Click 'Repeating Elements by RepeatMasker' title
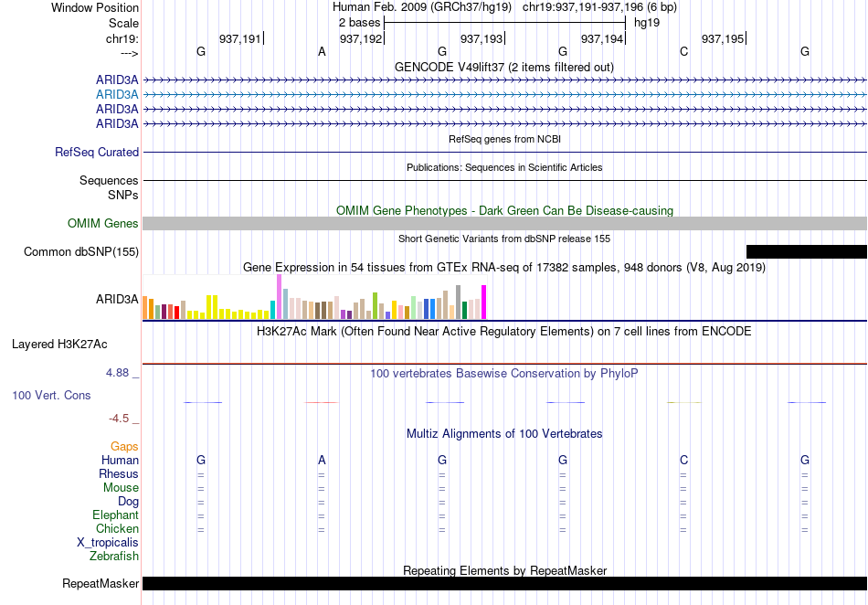868x605 pixels. (x=504, y=570)
